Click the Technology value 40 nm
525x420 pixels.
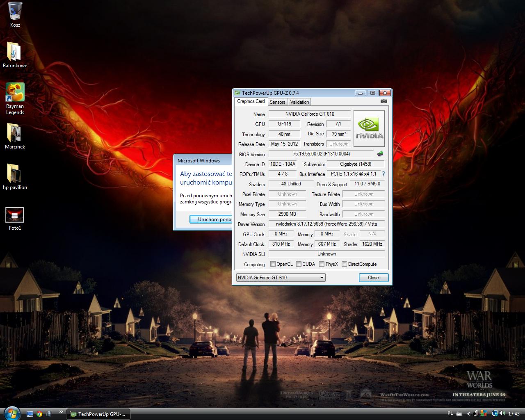coord(284,134)
